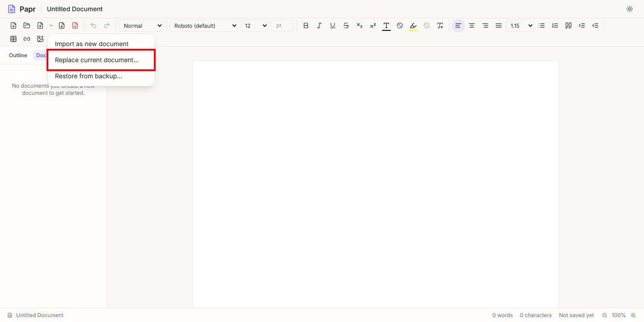Open the font size 12 dropdown
The image size is (644, 322).
[x=254, y=25]
